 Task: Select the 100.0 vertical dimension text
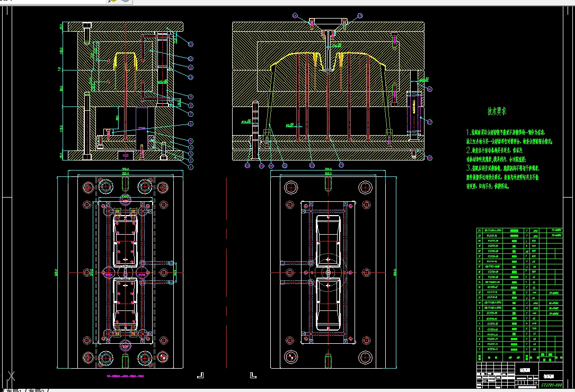tap(61, 50)
